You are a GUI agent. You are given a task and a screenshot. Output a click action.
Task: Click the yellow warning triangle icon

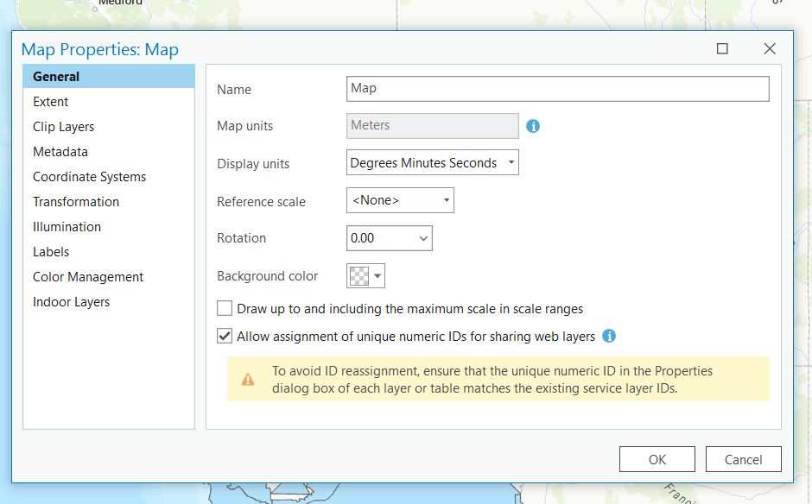[x=248, y=379]
